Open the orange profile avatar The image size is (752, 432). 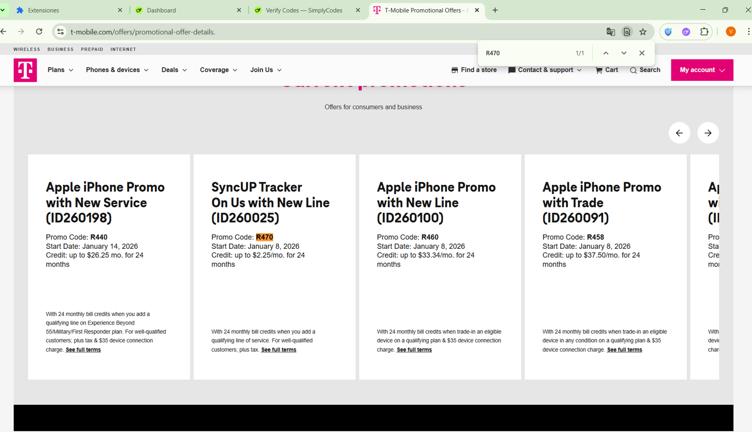(730, 32)
